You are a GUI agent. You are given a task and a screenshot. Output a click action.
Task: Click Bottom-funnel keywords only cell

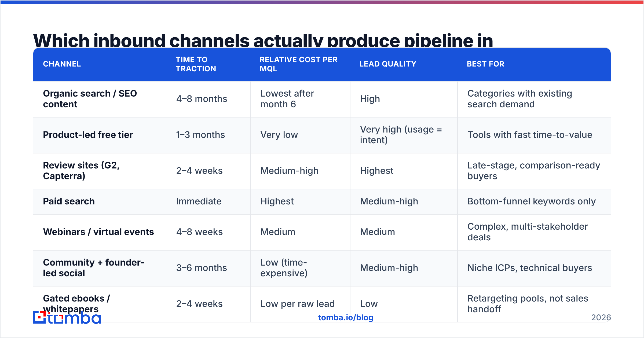[534, 201]
